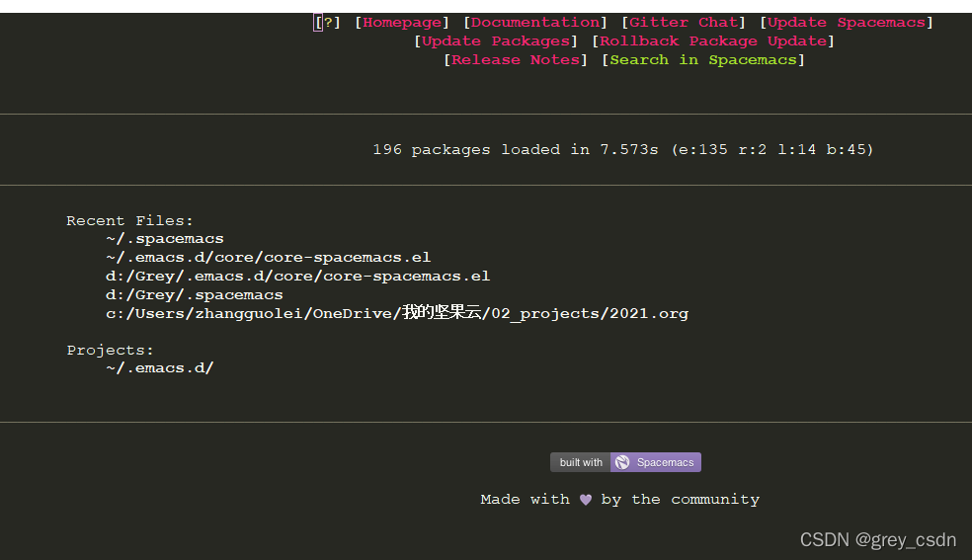This screenshot has width=972, height=560.
Task: Click Rollback Package Update link
Action: pyautogui.click(x=713, y=40)
